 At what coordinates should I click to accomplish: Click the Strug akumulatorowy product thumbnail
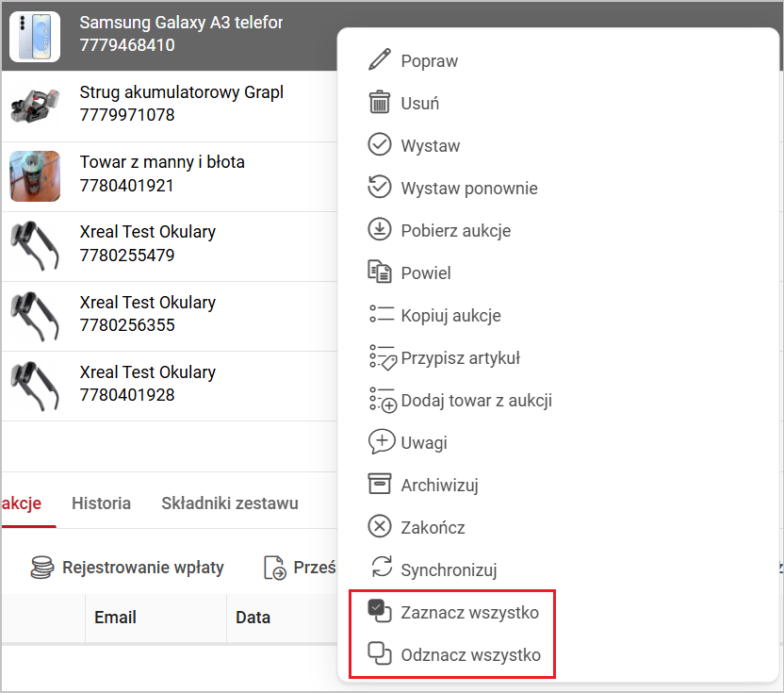tap(35, 106)
